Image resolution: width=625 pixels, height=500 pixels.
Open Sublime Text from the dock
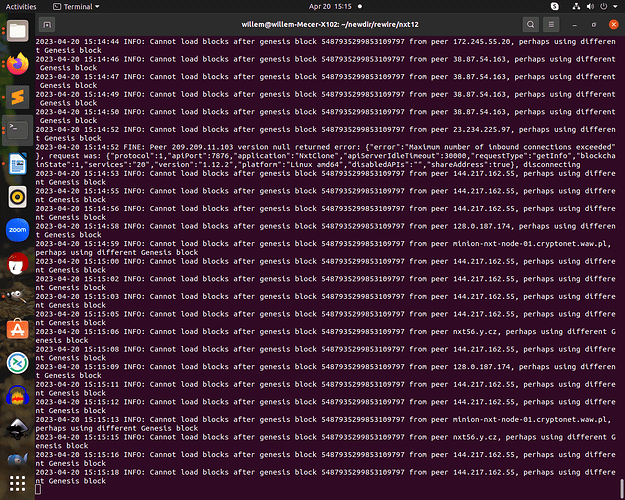pos(18,97)
